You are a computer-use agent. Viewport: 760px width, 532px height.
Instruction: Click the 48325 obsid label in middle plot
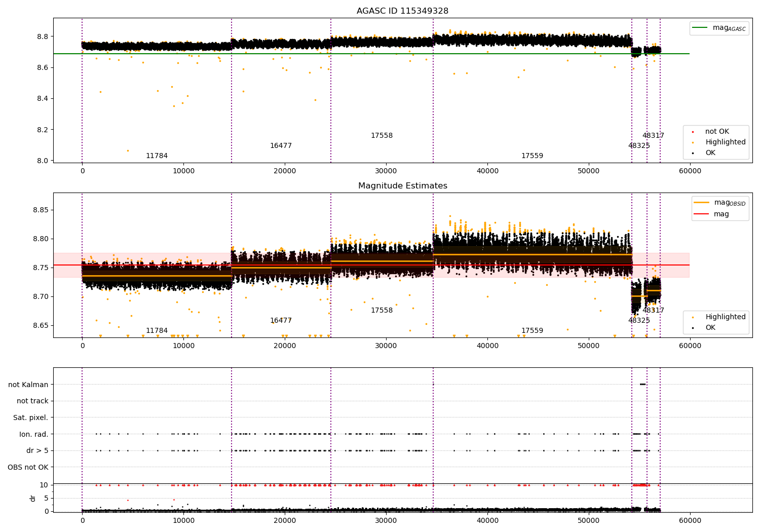pyautogui.click(x=639, y=321)
